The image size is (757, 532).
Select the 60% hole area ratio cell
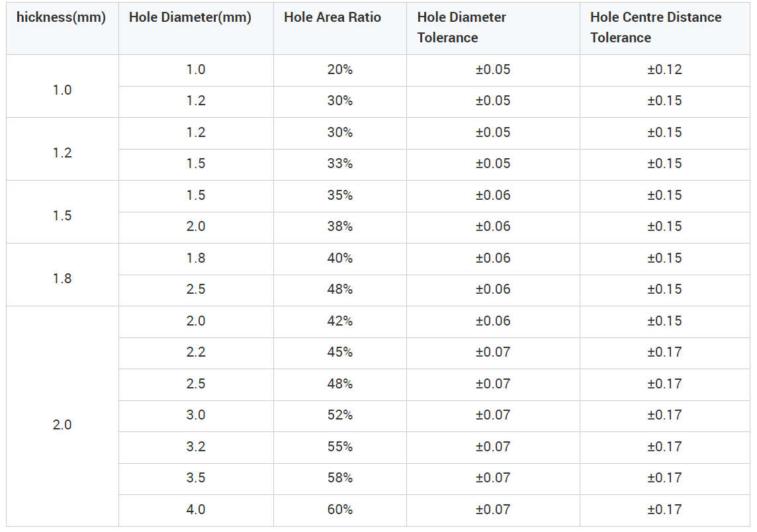point(340,510)
